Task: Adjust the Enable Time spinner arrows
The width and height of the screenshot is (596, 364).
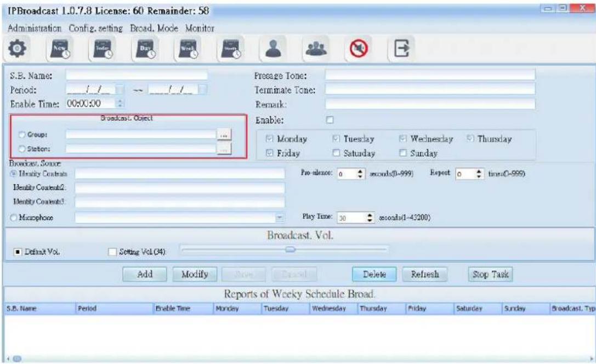Action: [x=120, y=104]
